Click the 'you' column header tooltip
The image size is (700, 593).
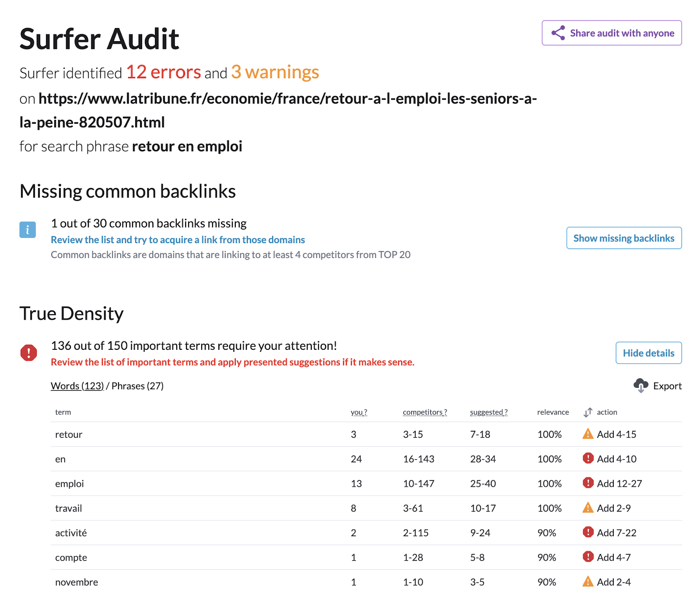click(359, 412)
